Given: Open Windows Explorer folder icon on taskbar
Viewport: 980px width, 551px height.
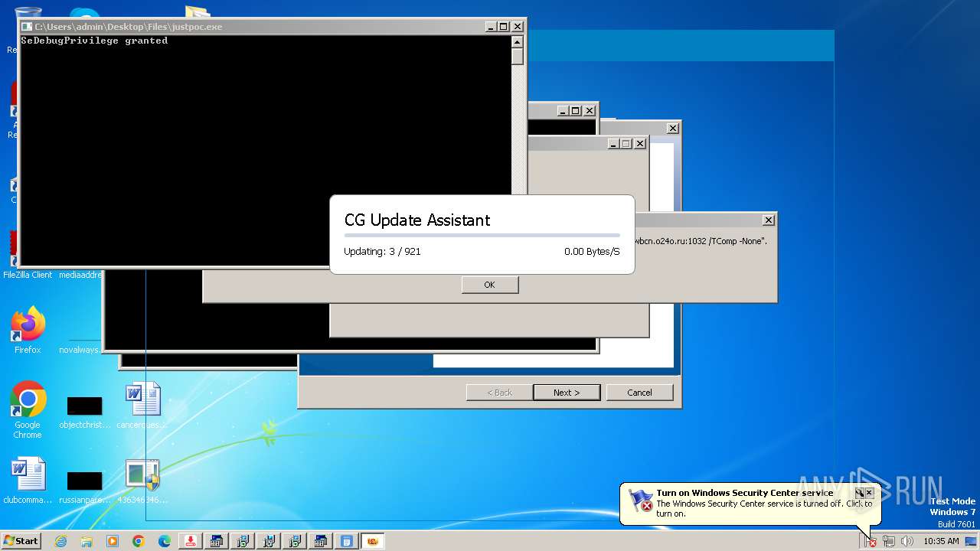Looking at the screenshot, I should [x=87, y=541].
